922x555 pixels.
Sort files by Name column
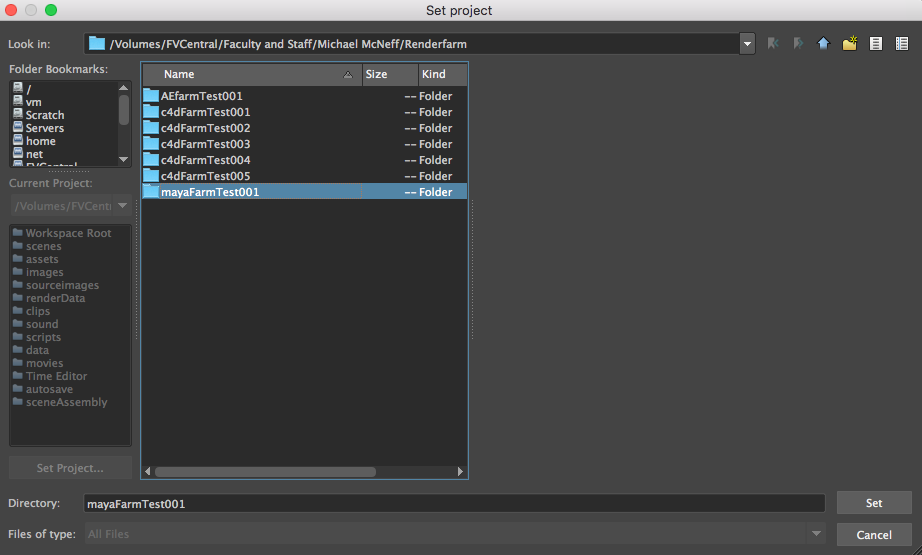(x=252, y=74)
